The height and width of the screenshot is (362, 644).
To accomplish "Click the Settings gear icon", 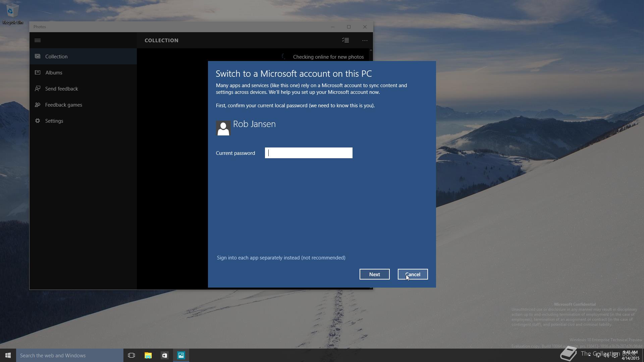I will tap(38, 121).
